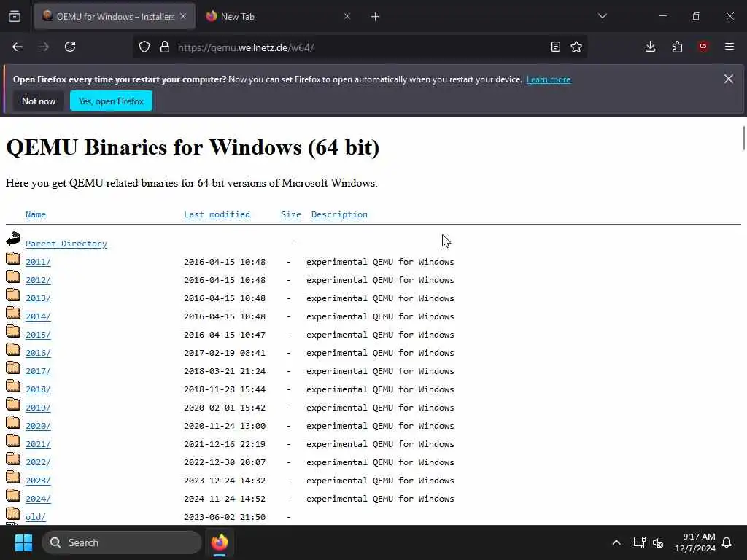Sort listing by Last modified

pos(217,214)
